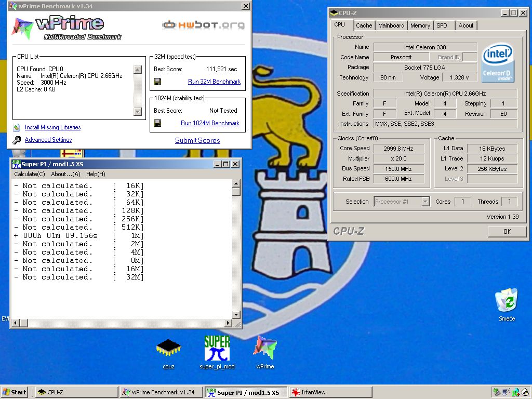Click the CPU-Z title bar chip icon

coord(334,13)
